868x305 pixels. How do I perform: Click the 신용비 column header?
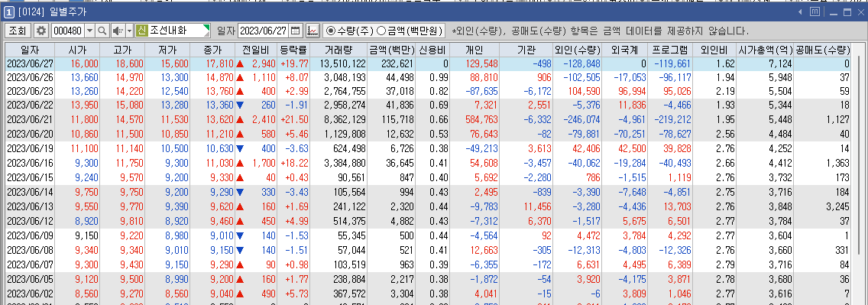432,49
